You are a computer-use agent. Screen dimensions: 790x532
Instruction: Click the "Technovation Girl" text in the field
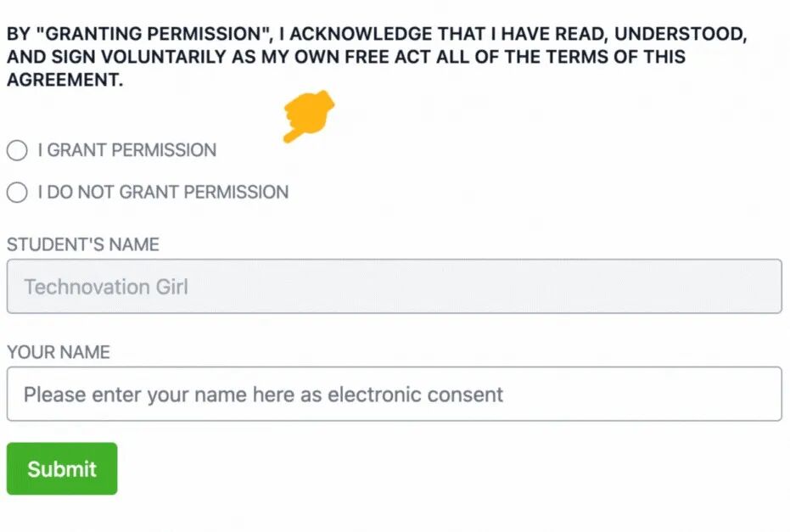click(106, 287)
